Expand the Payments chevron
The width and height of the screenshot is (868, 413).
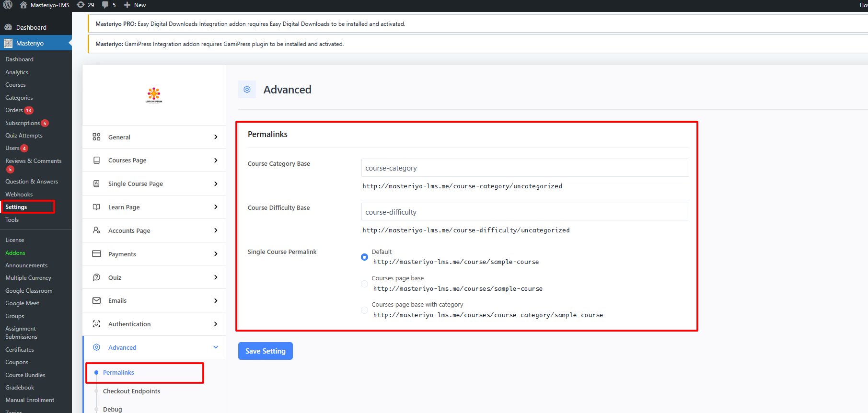pos(216,253)
